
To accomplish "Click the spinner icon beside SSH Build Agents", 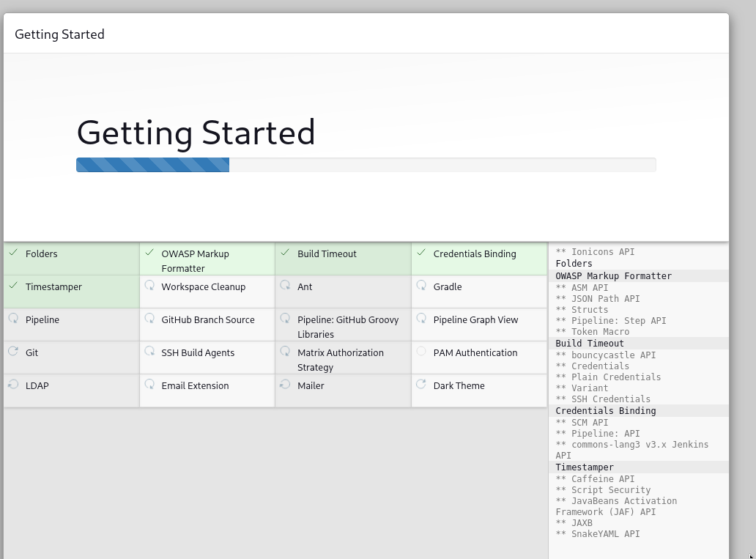I will coord(149,351).
